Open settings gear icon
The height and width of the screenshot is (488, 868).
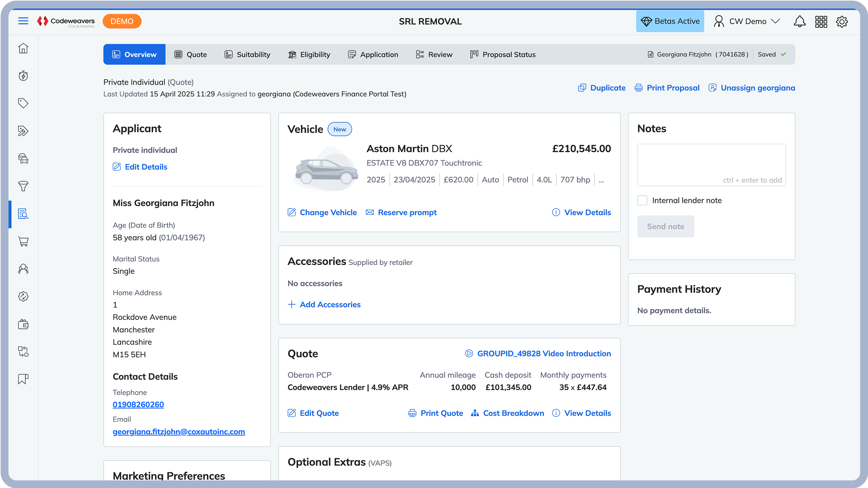coord(842,22)
